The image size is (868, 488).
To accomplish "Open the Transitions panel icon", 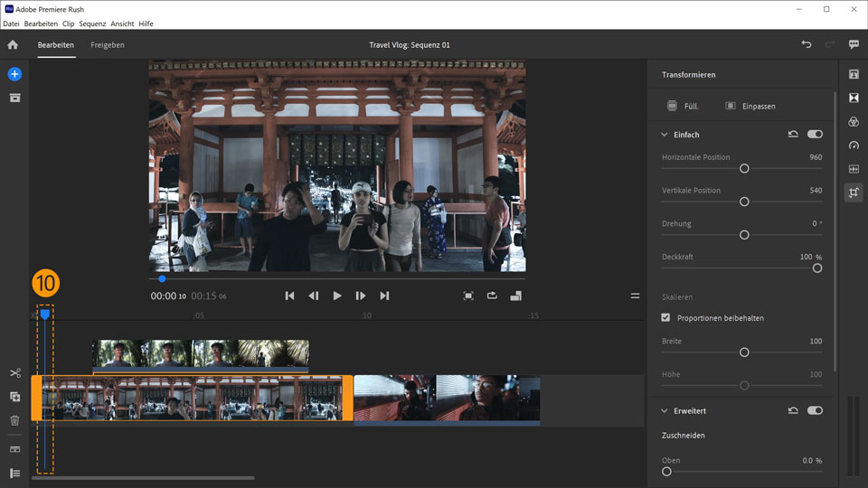I will (x=854, y=98).
